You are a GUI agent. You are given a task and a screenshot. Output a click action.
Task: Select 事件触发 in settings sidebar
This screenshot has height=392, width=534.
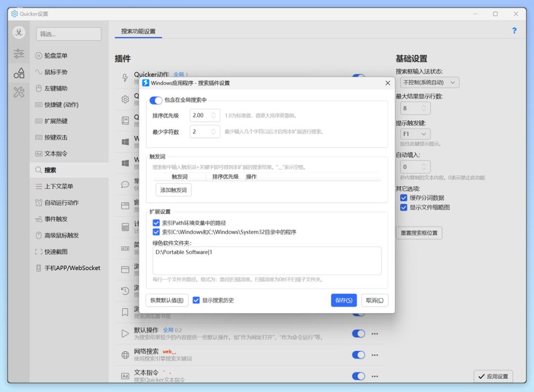tap(69, 219)
